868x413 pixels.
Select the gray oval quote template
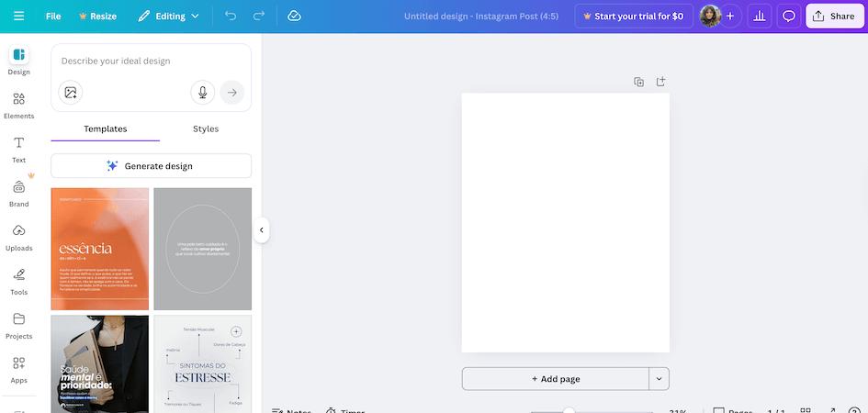203,249
